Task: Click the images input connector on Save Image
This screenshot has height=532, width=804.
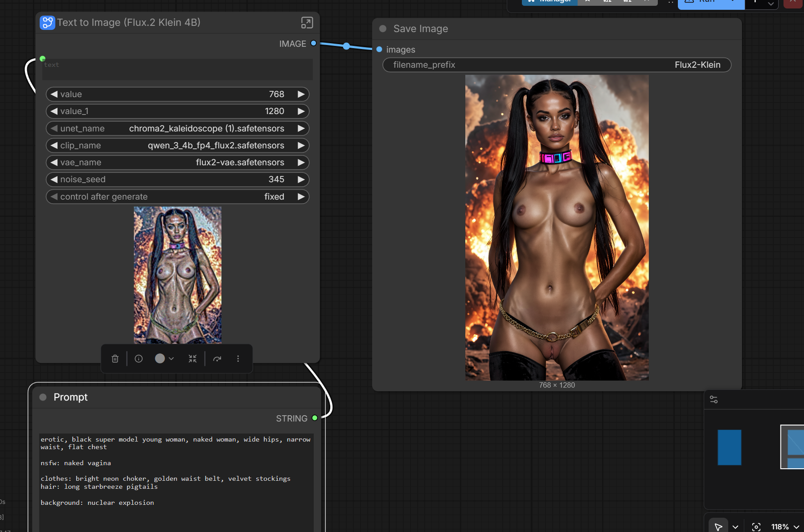Action: tap(379, 49)
